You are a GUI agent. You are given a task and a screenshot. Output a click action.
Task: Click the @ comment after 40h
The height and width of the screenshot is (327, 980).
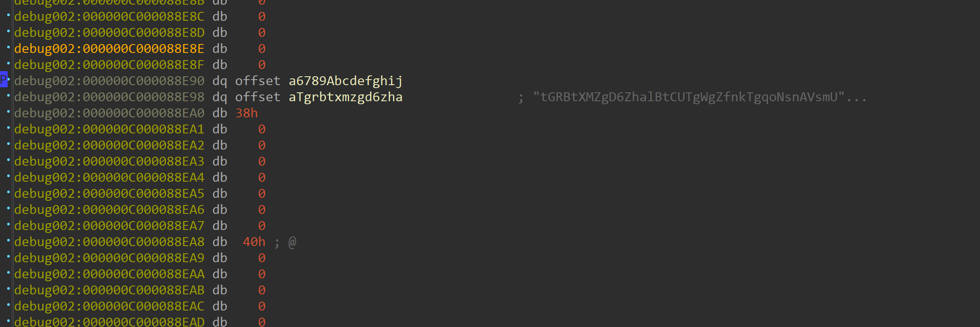(292, 242)
